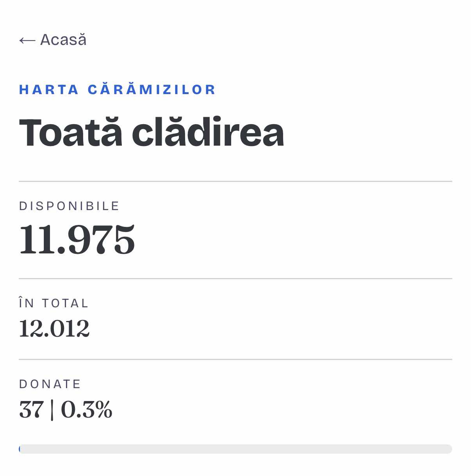Click the divider line below the heading
The width and height of the screenshot is (471, 476).
pyautogui.click(x=235, y=182)
